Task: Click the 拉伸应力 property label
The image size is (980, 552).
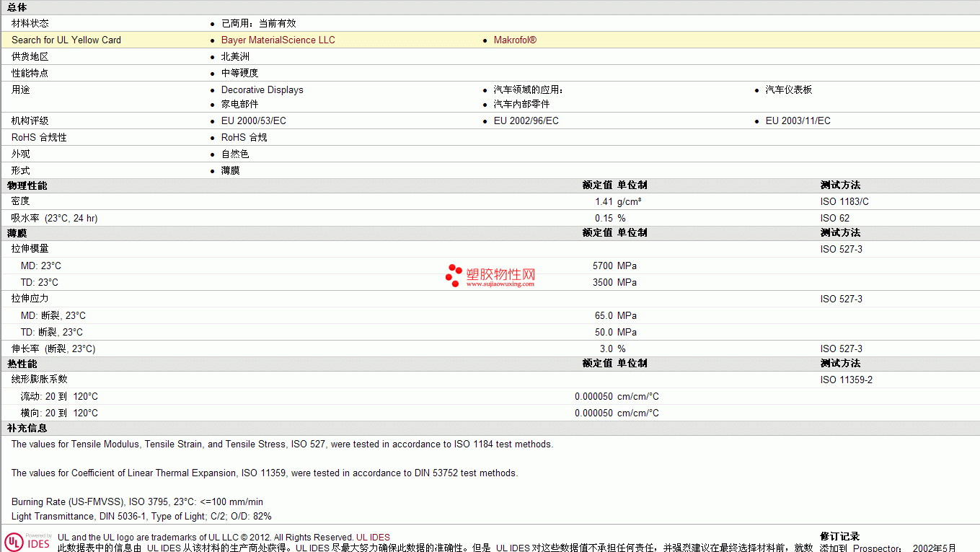Action: pyautogui.click(x=30, y=299)
